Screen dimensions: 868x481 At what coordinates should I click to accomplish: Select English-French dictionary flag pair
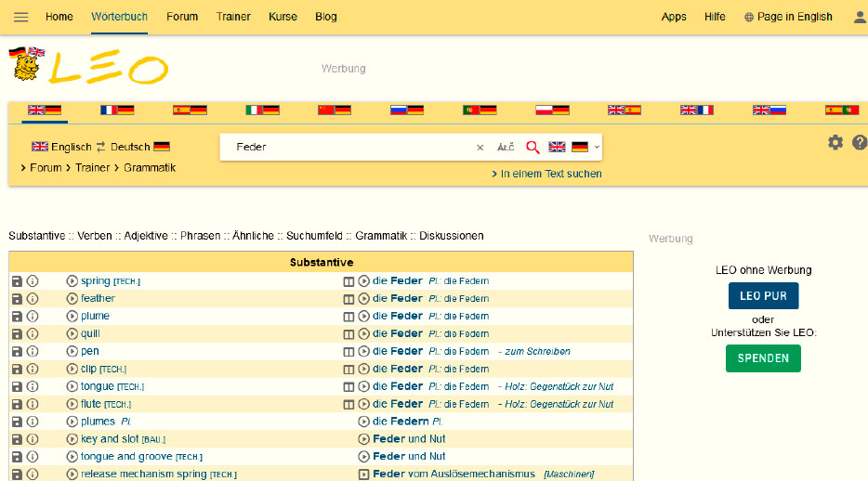697,110
